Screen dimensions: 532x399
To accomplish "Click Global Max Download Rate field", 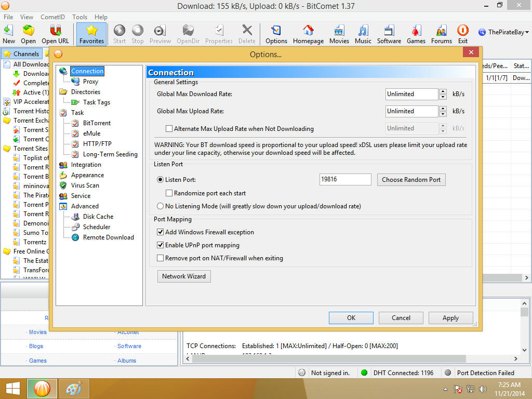I will 412,94.
